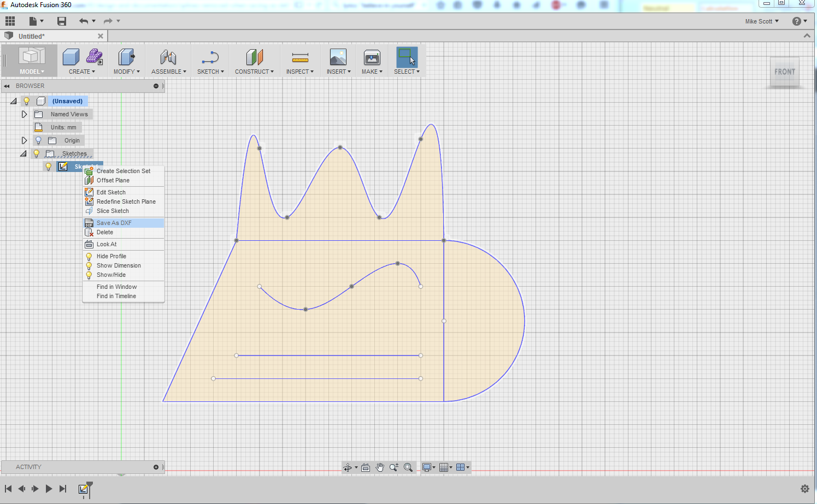The image size is (817, 504).
Task: Expand the Activity panel plus button
Action: coord(156,467)
